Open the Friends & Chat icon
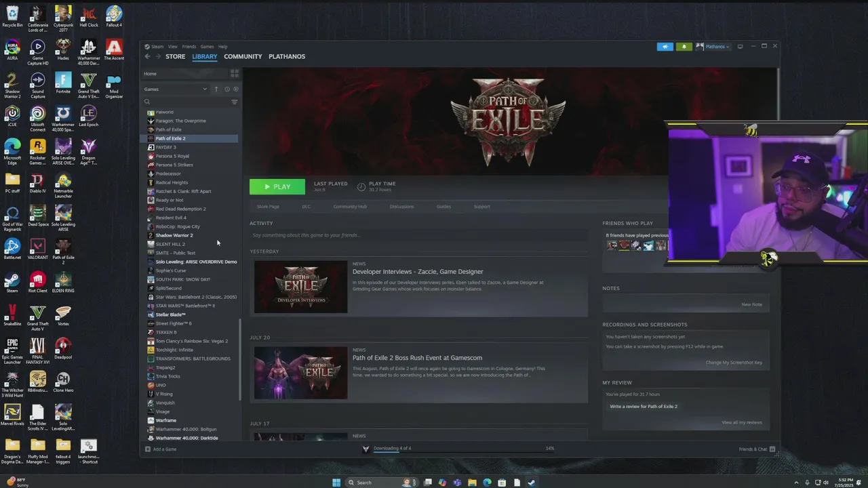This screenshot has width=868, height=488. click(x=772, y=449)
